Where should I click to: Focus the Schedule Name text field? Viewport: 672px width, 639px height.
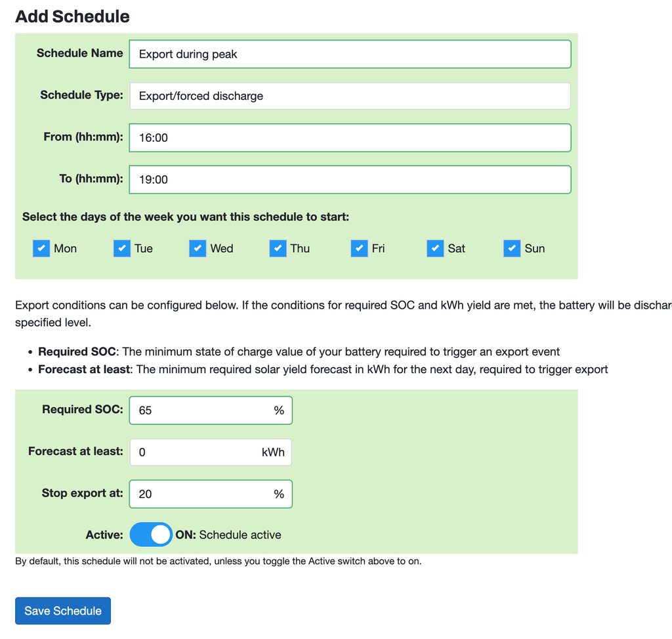click(350, 54)
